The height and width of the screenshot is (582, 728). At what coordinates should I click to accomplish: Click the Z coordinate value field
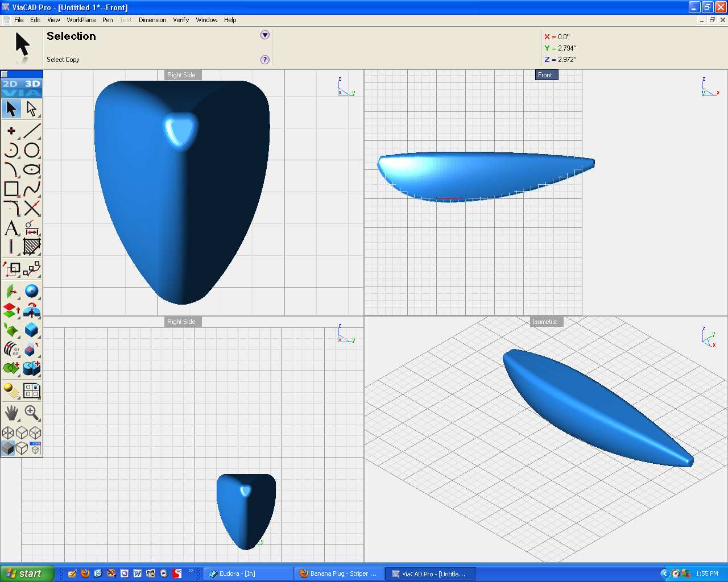[567, 59]
